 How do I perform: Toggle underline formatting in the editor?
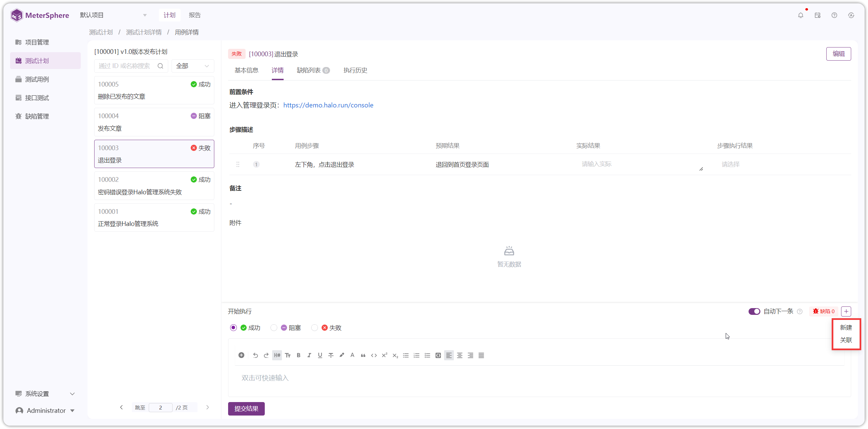[320, 355]
